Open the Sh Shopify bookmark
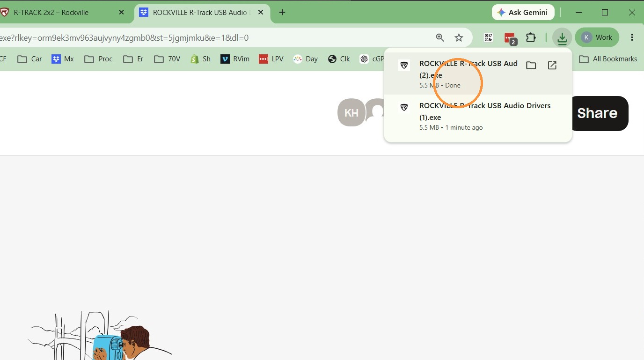Screen dimensions: 644x360 coord(201,59)
